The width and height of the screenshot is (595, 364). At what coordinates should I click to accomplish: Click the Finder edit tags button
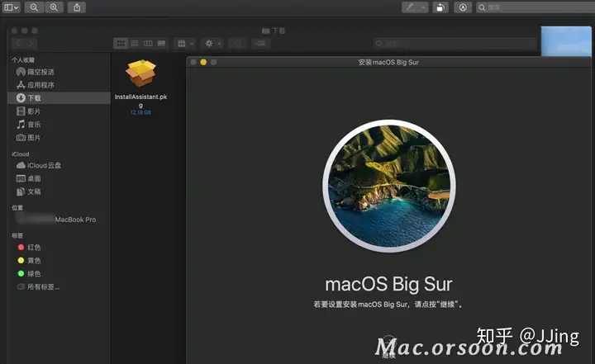pos(260,43)
